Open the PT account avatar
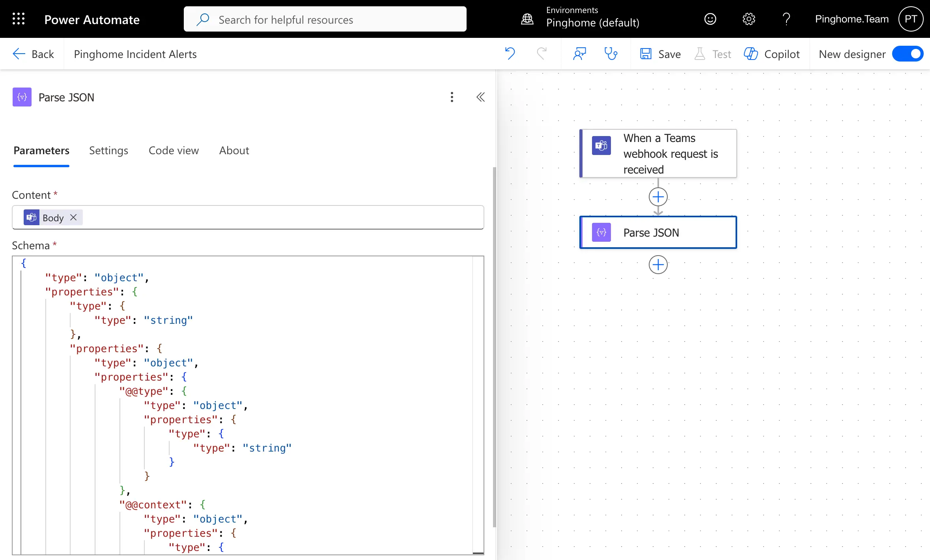The height and width of the screenshot is (560, 930). tap(911, 19)
